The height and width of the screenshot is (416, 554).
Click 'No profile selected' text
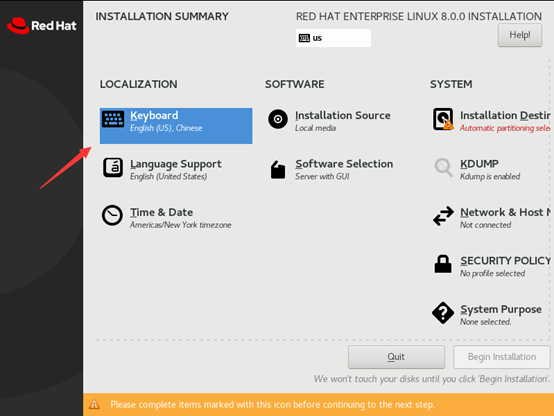[x=493, y=273]
